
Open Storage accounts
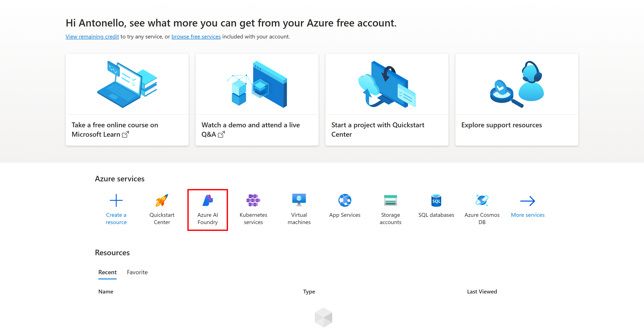(x=391, y=210)
